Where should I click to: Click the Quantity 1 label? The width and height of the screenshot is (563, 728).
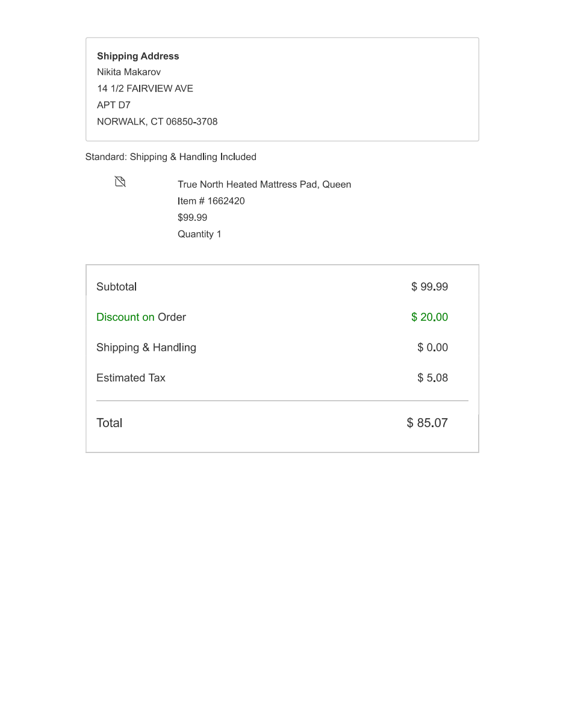(199, 234)
